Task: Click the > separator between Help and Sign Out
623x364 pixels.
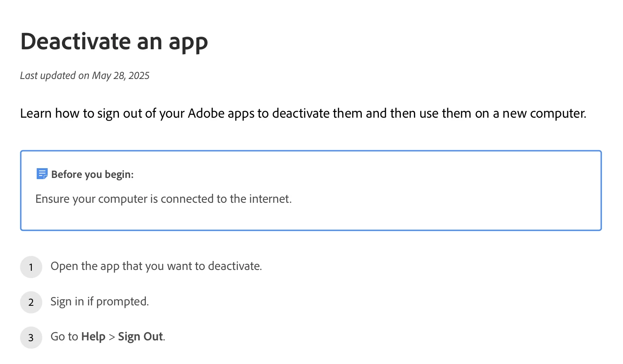Action: [x=112, y=337]
